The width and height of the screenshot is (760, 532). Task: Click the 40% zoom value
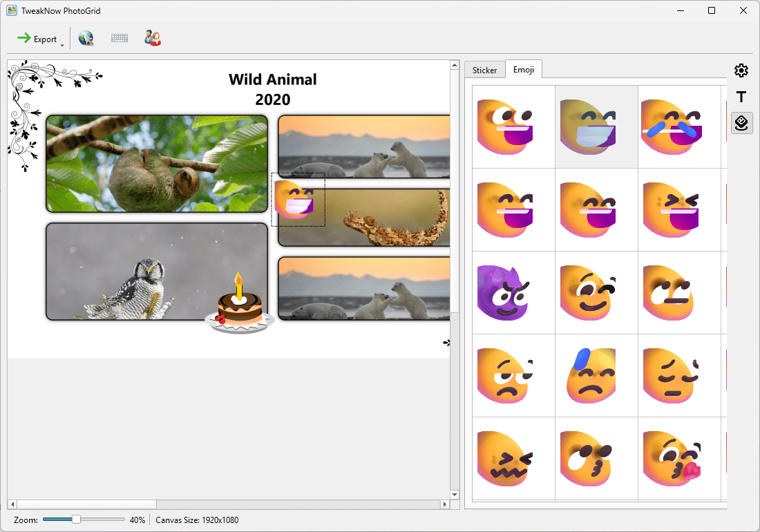137,520
